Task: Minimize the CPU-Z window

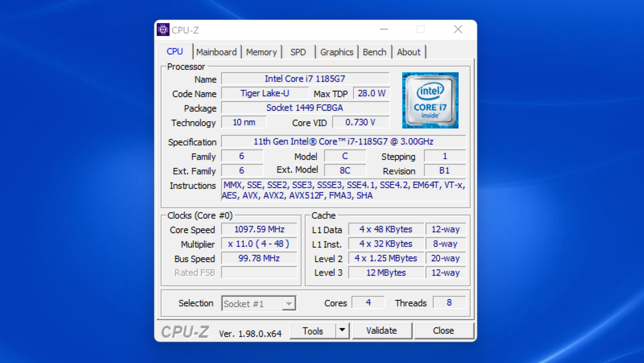Action: tap(384, 29)
